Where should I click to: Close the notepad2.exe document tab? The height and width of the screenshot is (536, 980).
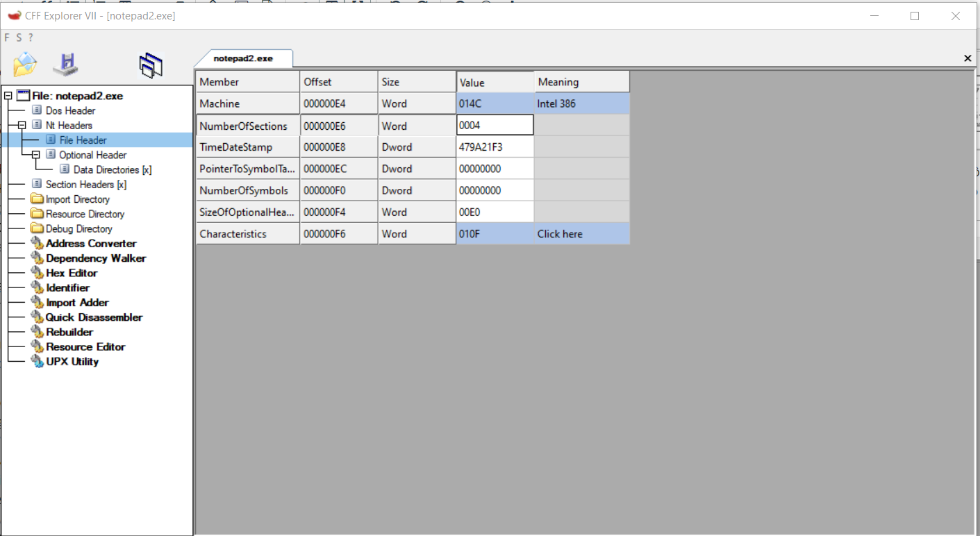pos(967,58)
